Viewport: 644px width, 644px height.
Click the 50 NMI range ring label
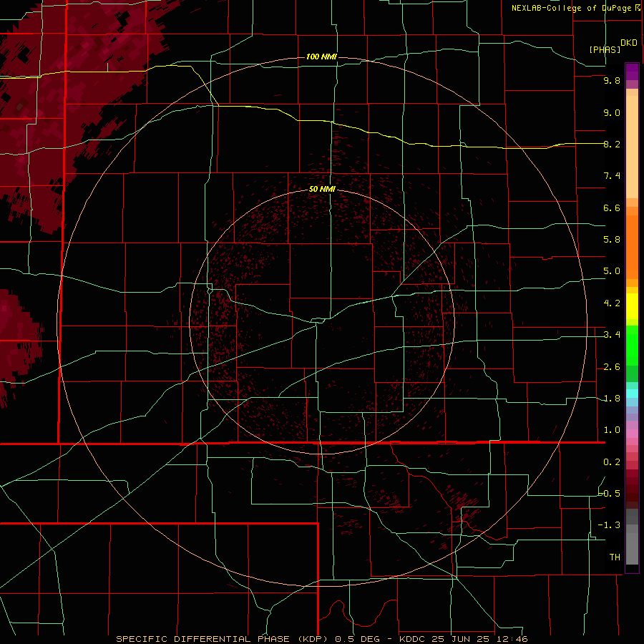click(323, 190)
